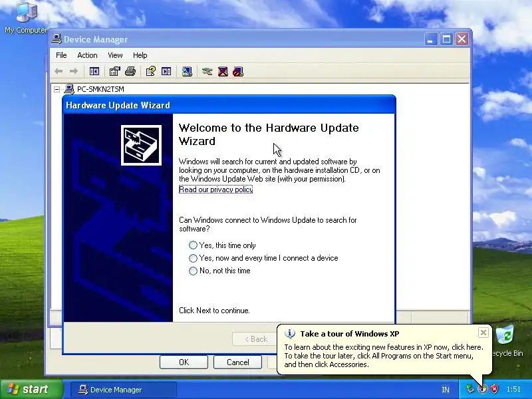
Task: Click the clock showing 1:51
Action: tap(513, 389)
